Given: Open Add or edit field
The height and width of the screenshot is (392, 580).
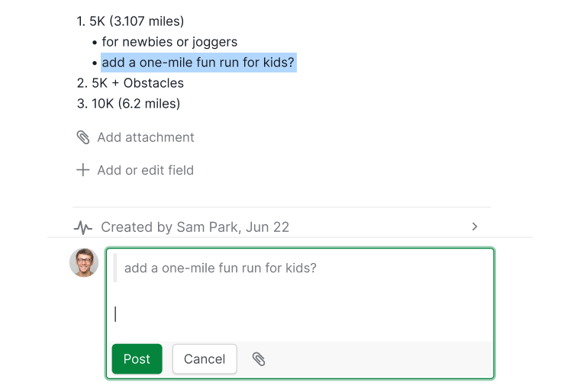Looking at the screenshot, I should (x=145, y=170).
